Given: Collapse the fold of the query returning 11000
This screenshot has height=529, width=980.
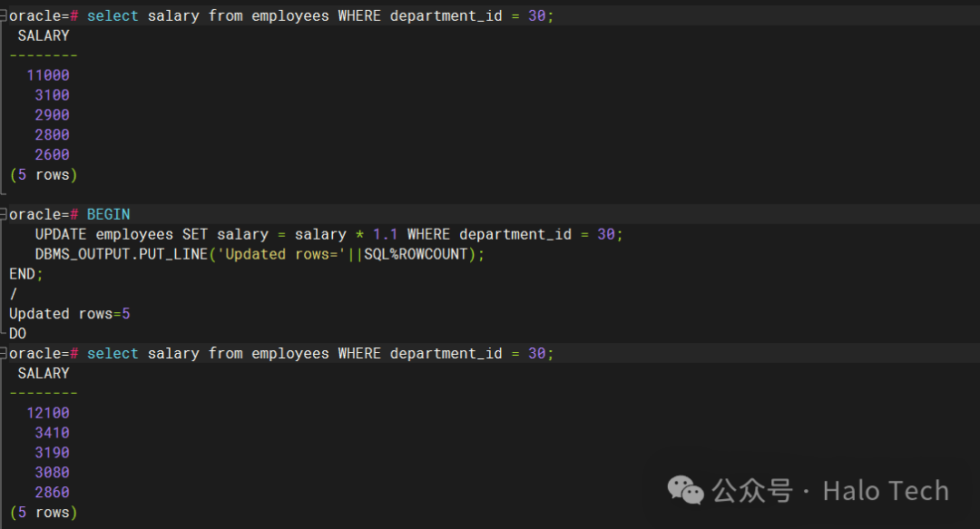Looking at the screenshot, I should (x=3, y=15).
